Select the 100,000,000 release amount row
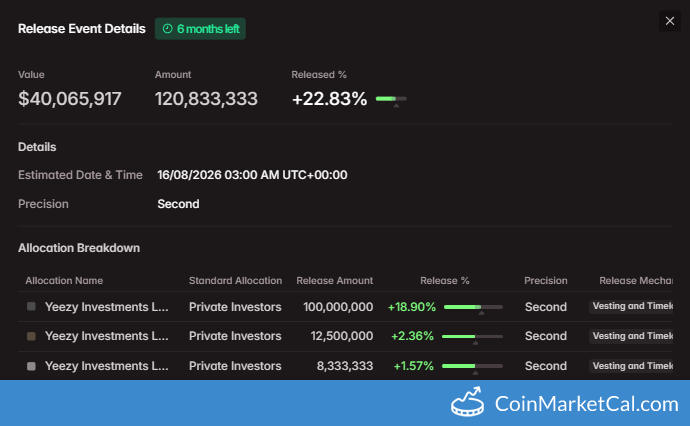This screenshot has height=426, width=690. 345,307
